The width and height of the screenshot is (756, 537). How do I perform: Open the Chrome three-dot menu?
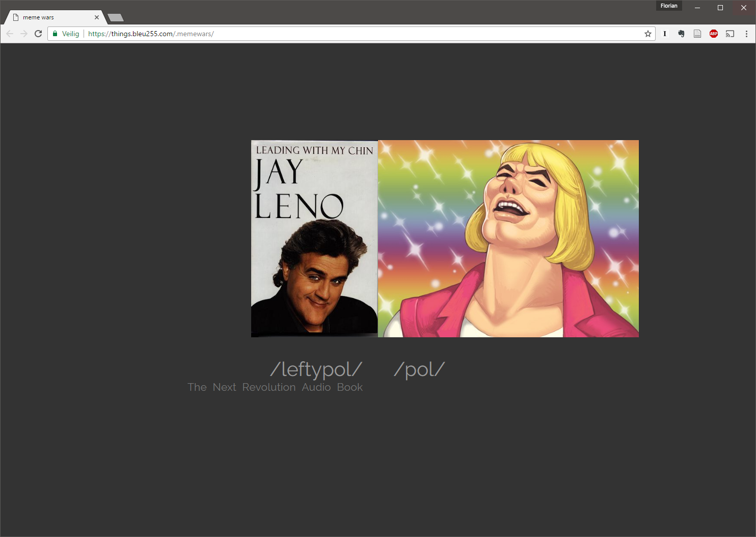click(746, 34)
